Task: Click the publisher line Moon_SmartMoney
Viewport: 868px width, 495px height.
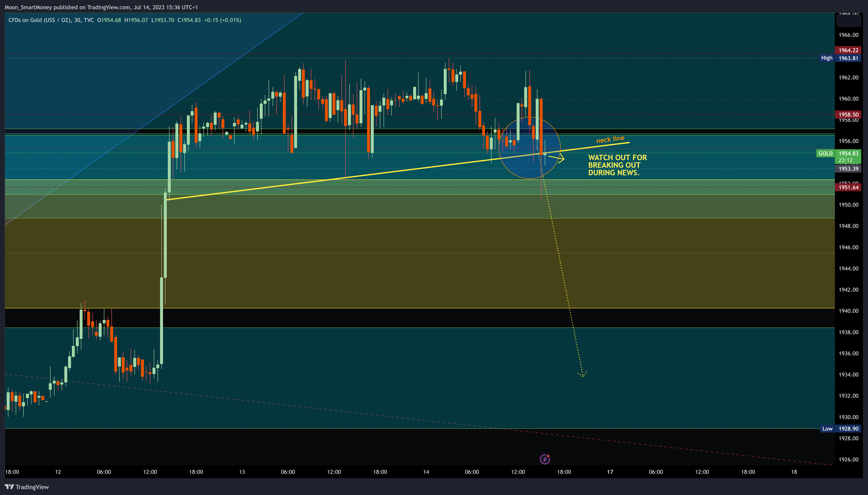Action: click(x=101, y=7)
